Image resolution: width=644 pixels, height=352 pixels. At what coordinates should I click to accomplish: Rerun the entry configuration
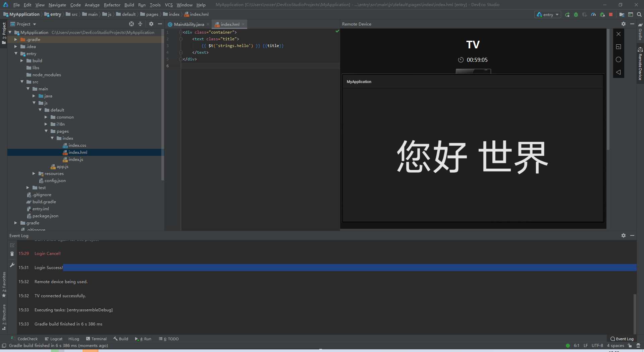coord(567,14)
